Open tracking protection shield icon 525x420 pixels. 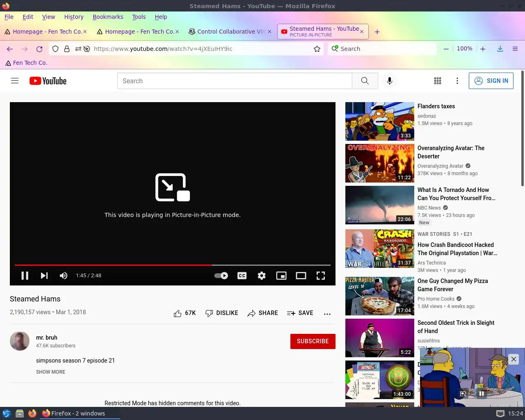point(56,49)
